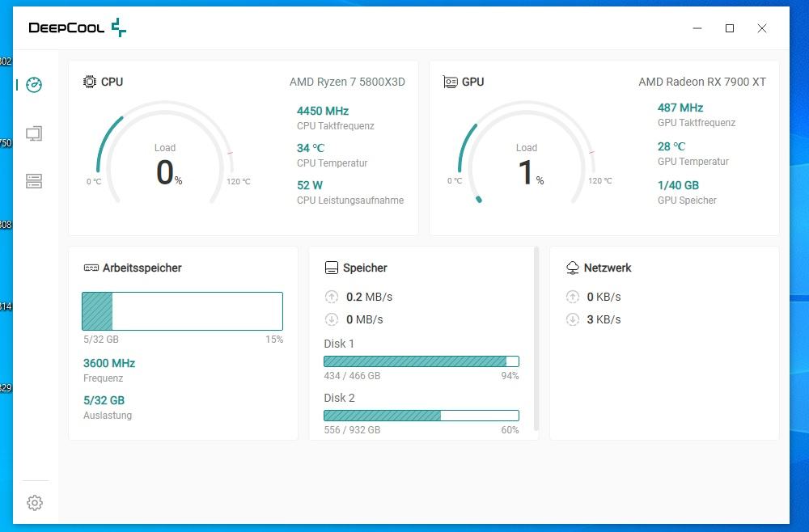809x532 pixels.
Task: Click the AMD Radeon RX 7900 XT label
Action: tap(702, 82)
